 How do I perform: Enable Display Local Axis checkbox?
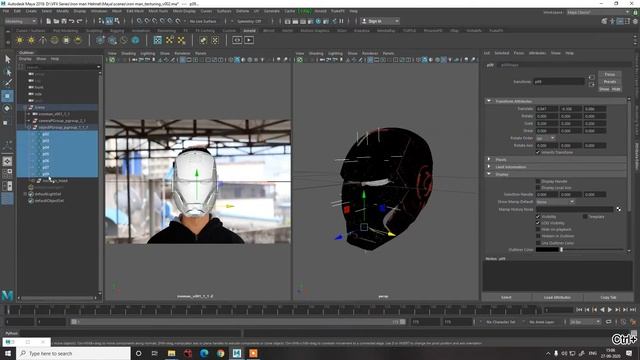[538, 188]
